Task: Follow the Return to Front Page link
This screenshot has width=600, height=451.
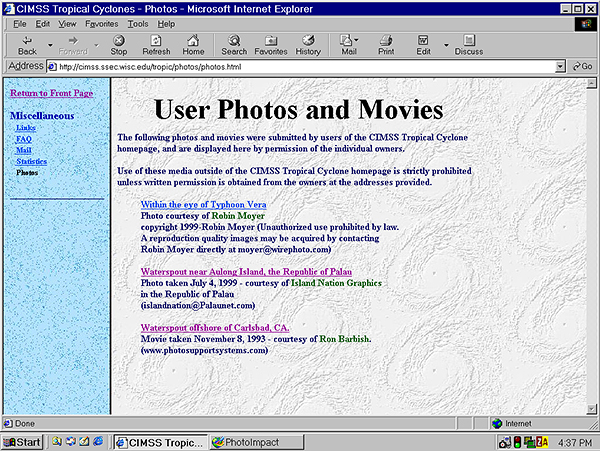Action: [x=51, y=93]
